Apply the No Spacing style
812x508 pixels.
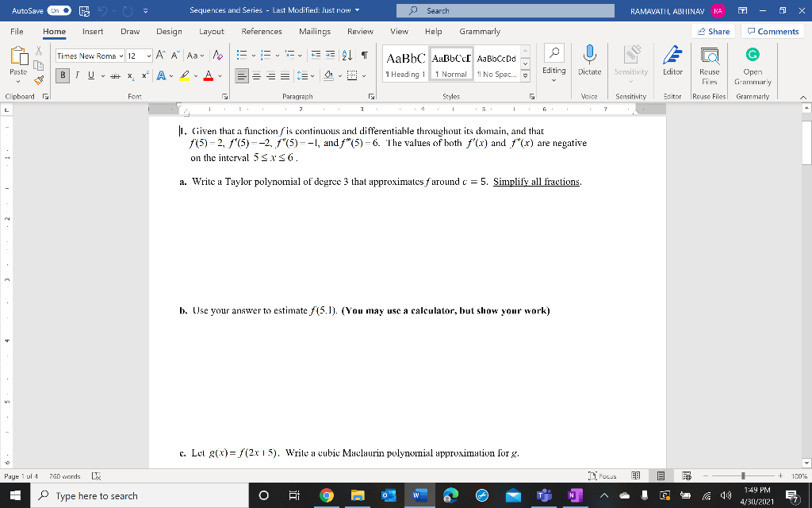(x=496, y=64)
